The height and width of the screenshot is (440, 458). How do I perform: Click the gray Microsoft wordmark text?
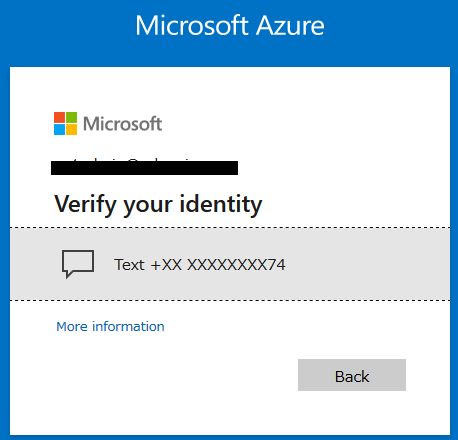coord(122,124)
